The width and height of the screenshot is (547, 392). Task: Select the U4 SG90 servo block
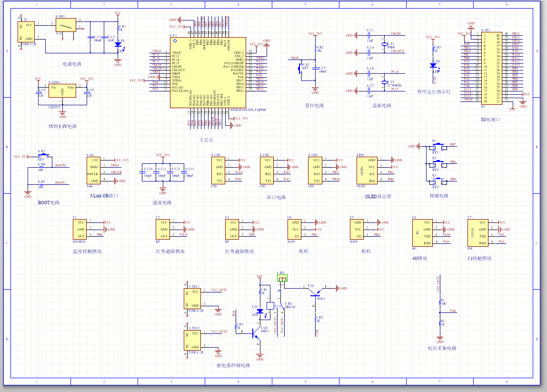[x=294, y=229]
